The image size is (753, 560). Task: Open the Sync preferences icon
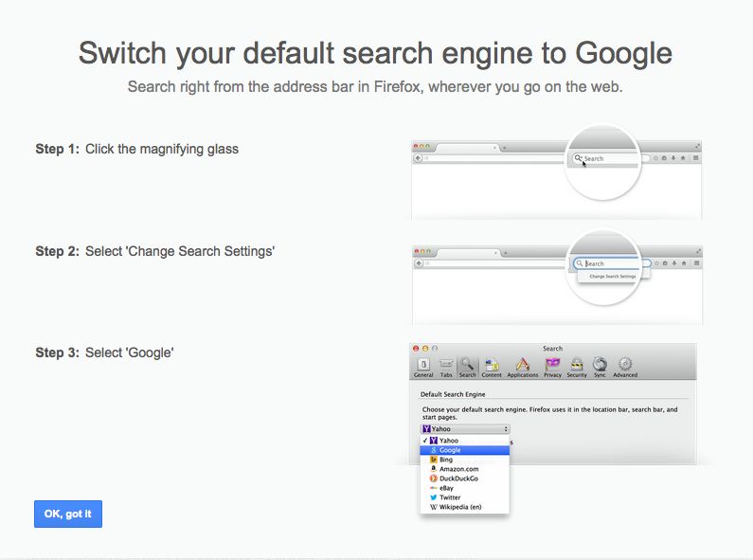[x=600, y=365]
